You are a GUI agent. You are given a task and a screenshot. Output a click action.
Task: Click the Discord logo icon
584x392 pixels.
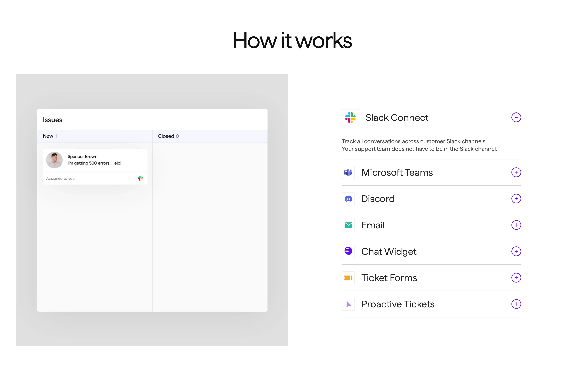(x=348, y=199)
